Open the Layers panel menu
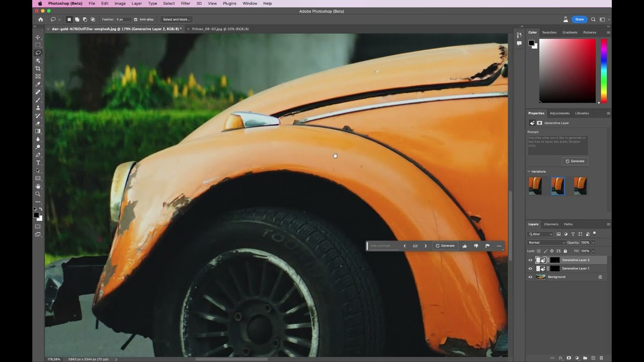 [x=608, y=224]
